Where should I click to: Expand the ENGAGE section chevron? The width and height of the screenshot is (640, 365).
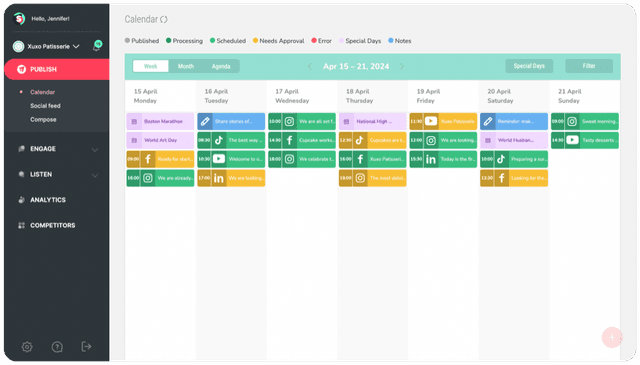click(95, 149)
